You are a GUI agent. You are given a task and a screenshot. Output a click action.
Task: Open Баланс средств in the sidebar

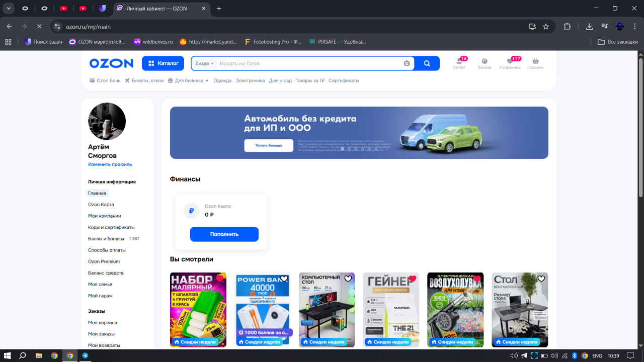pyautogui.click(x=106, y=273)
